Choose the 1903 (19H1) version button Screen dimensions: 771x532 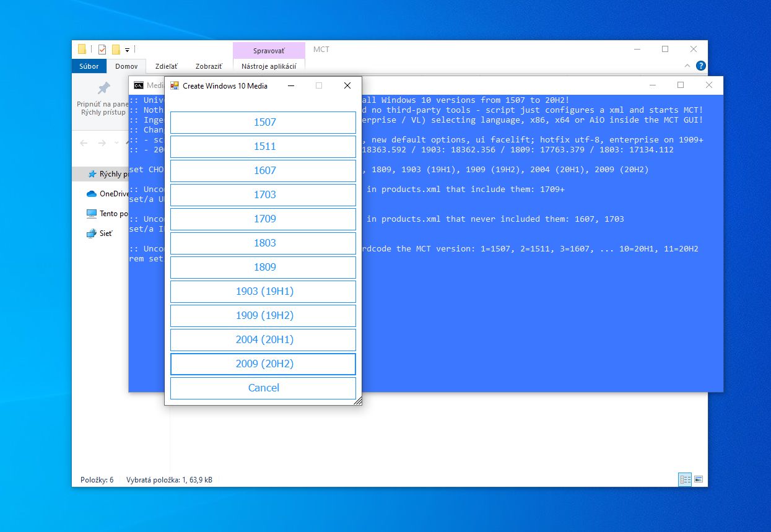click(263, 292)
